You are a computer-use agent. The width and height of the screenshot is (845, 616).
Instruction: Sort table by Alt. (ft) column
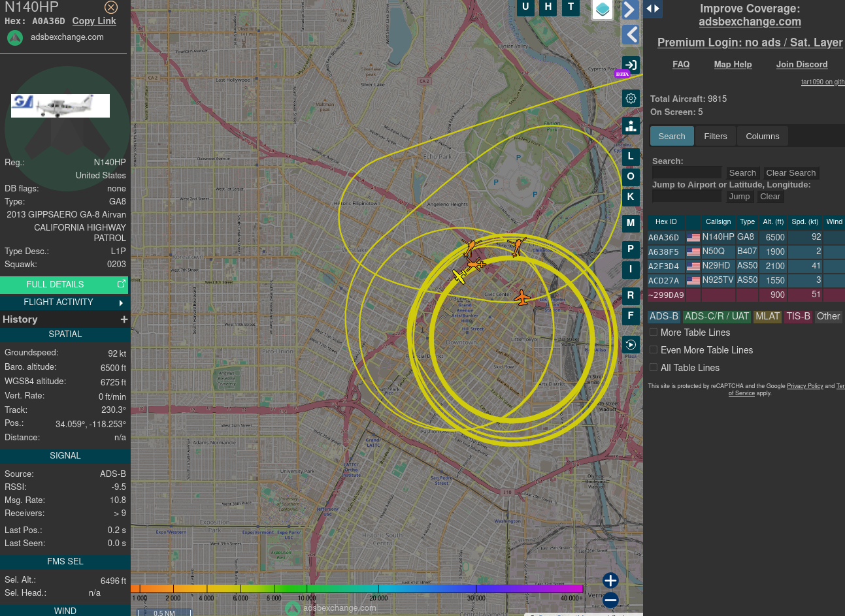click(773, 222)
